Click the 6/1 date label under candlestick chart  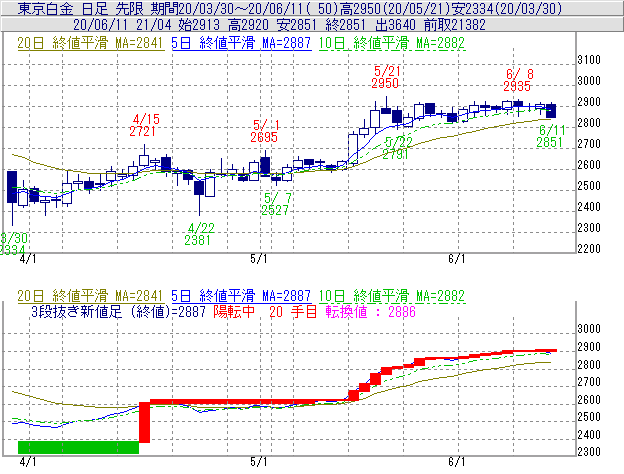(456, 259)
